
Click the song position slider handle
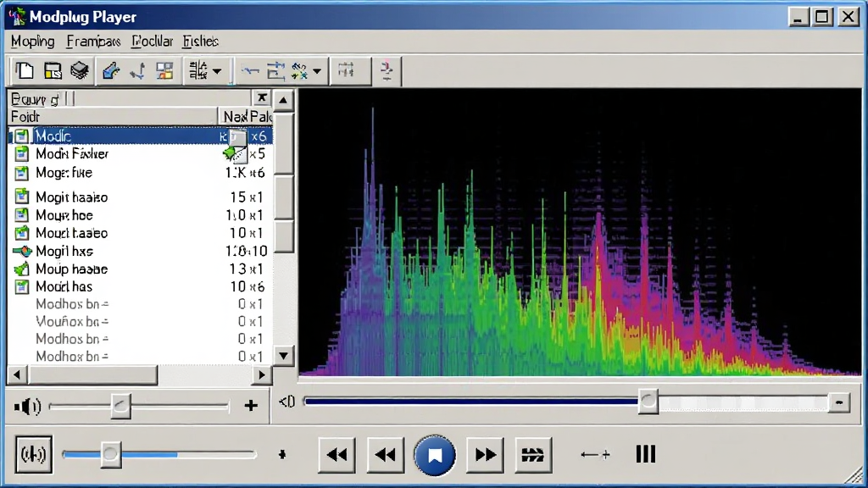[648, 402]
